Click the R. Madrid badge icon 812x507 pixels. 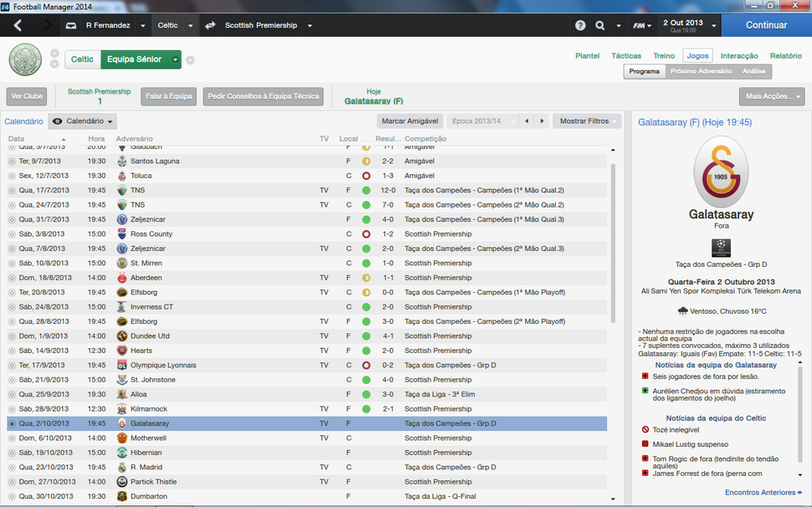tap(121, 467)
